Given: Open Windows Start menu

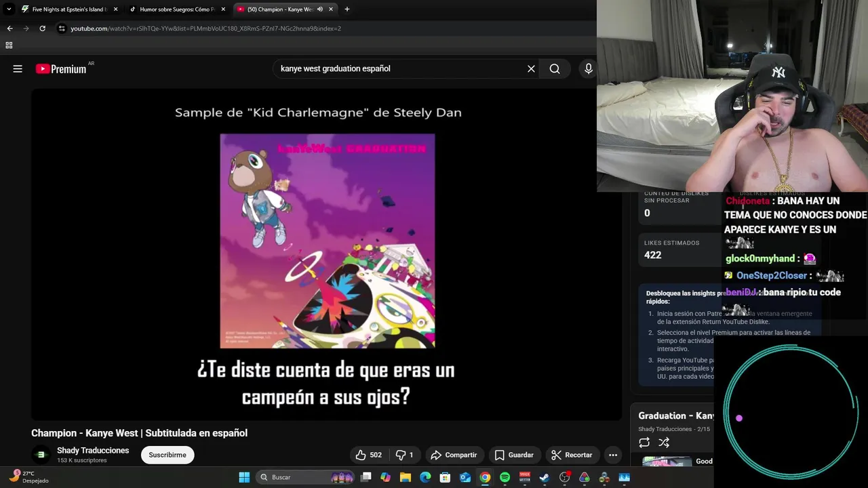Looking at the screenshot, I should pos(244,477).
